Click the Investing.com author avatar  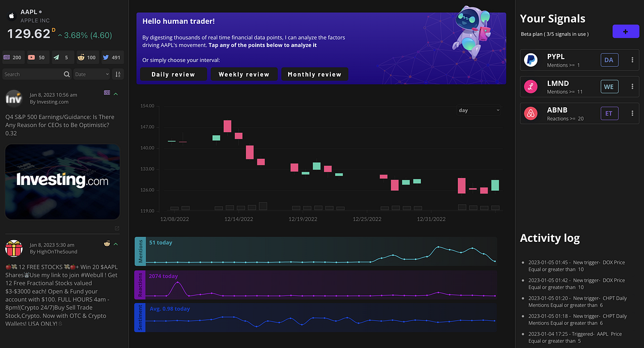(x=13, y=98)
